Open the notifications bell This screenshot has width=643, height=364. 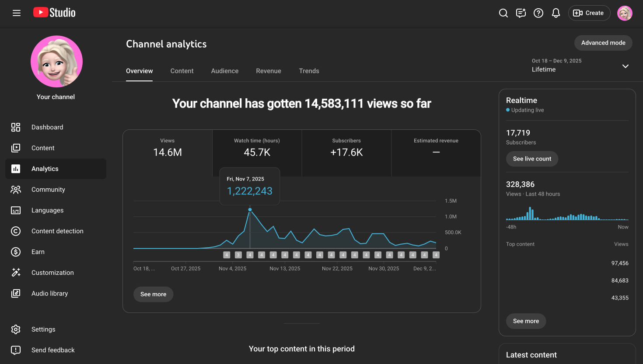click(556, 13)
